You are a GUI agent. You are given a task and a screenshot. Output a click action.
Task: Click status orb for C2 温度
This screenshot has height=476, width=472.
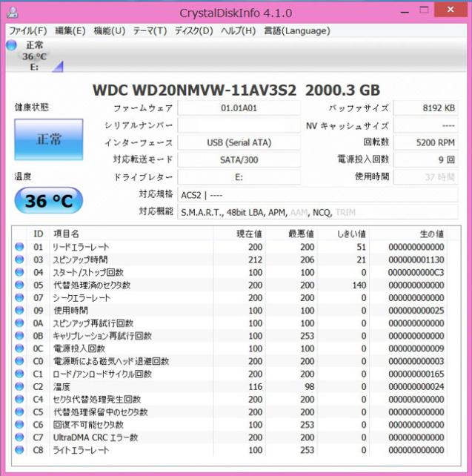[x=19, y=386]
